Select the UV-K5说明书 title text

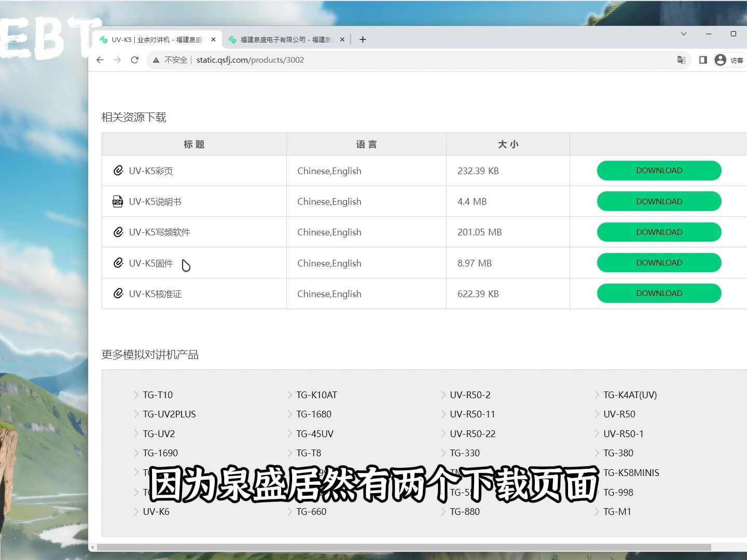click(x=155, y=202)
